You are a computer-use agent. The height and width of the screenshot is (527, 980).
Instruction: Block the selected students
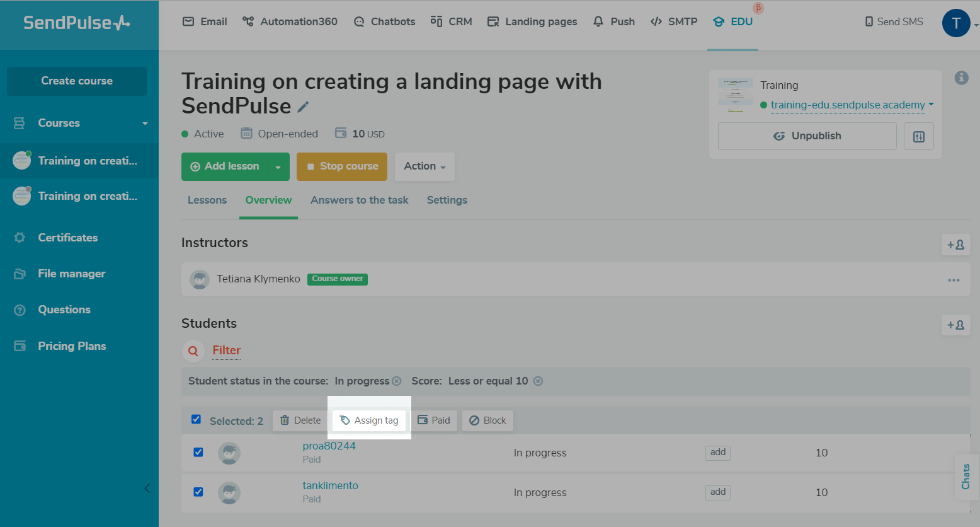tap(487, 420)
